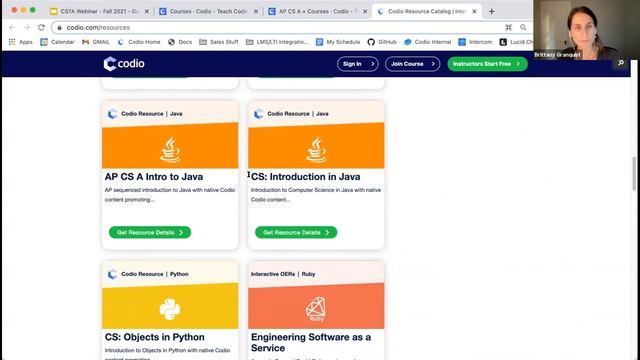This screenshot has height=360, width=640.
Task: Open the Sales Stuff bookmark folder
Action: pos(219,42)
